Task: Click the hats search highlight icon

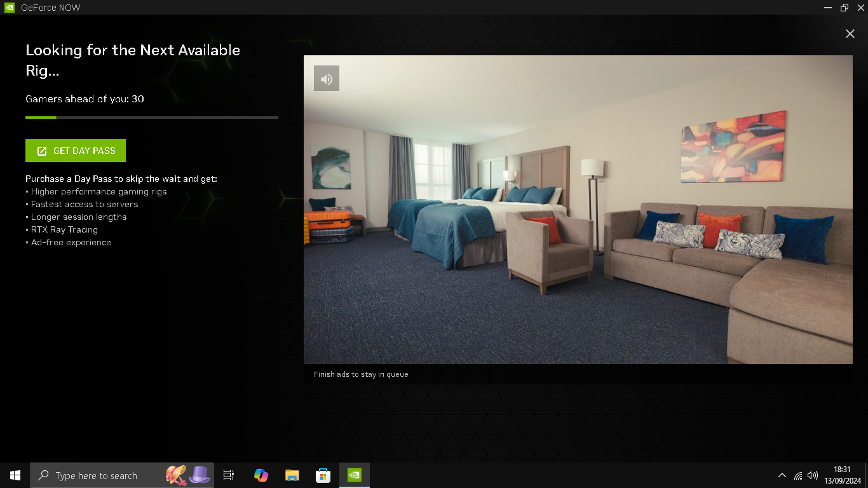Action: click(x=188, y=475)
